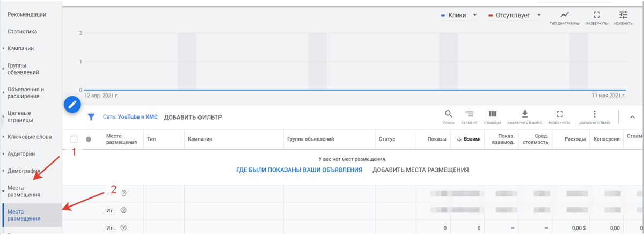The width and height of the screenshot is (644, 235).
Task: Open the Сегмент segment icon
Action: tap(469, 114)
